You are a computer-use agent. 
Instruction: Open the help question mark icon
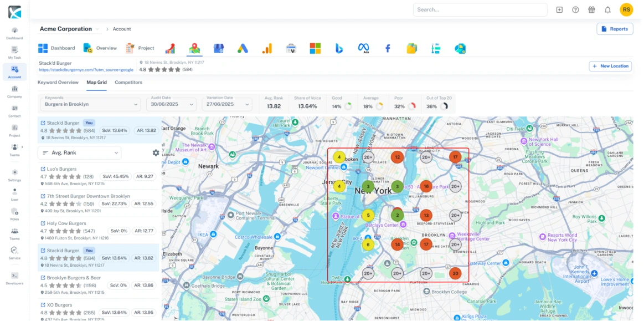575,9
